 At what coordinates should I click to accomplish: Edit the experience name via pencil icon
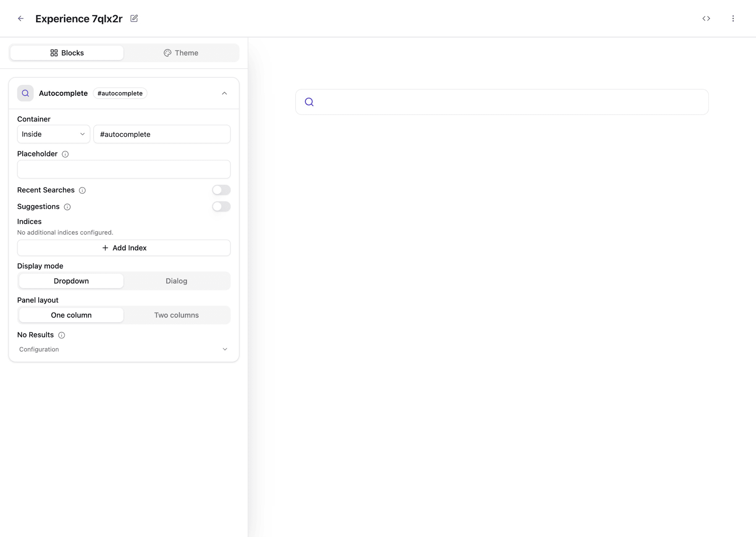click(134, 18)
